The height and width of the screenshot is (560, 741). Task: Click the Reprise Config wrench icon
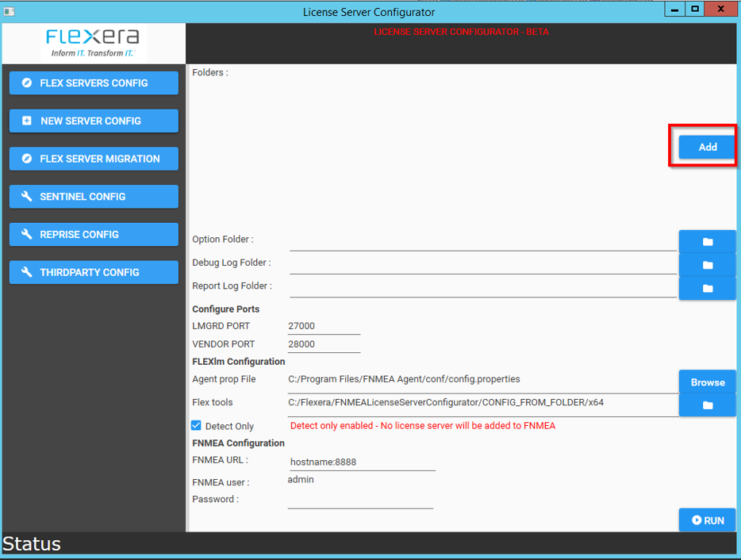tap(27, 234)
